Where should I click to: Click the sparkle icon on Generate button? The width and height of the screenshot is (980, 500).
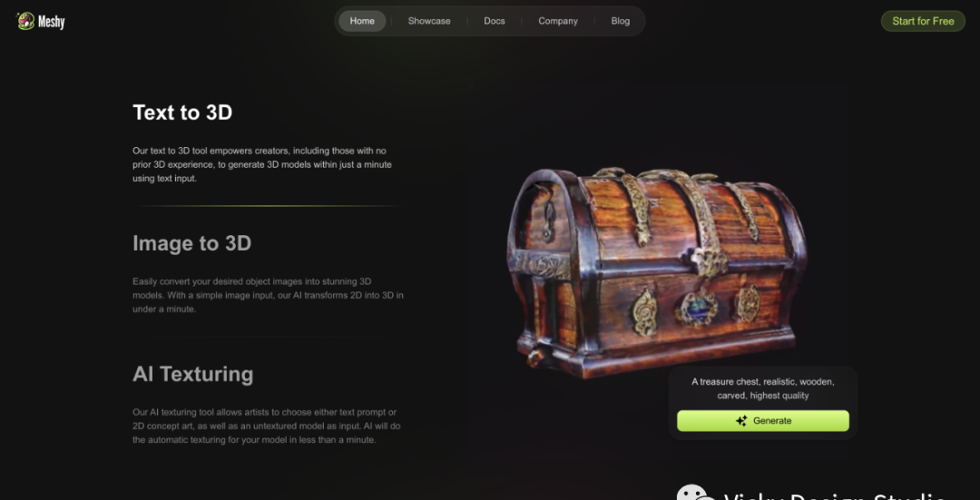tap(741, 421)
